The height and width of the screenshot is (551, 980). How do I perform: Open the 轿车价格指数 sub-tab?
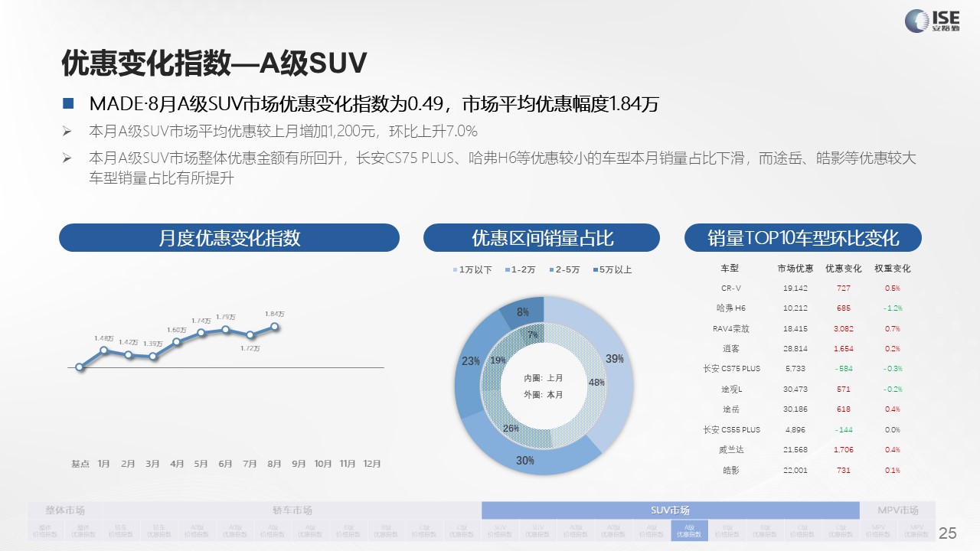pos(122,530)
